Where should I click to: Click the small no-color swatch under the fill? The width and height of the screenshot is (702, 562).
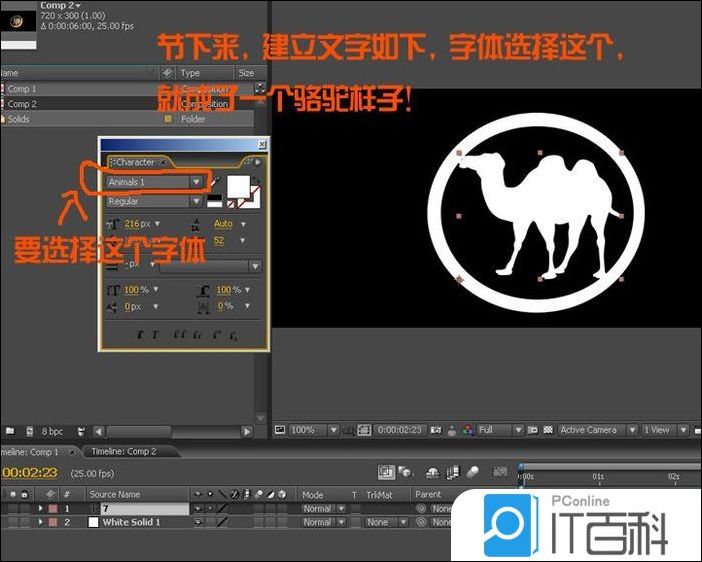[231, 204]
